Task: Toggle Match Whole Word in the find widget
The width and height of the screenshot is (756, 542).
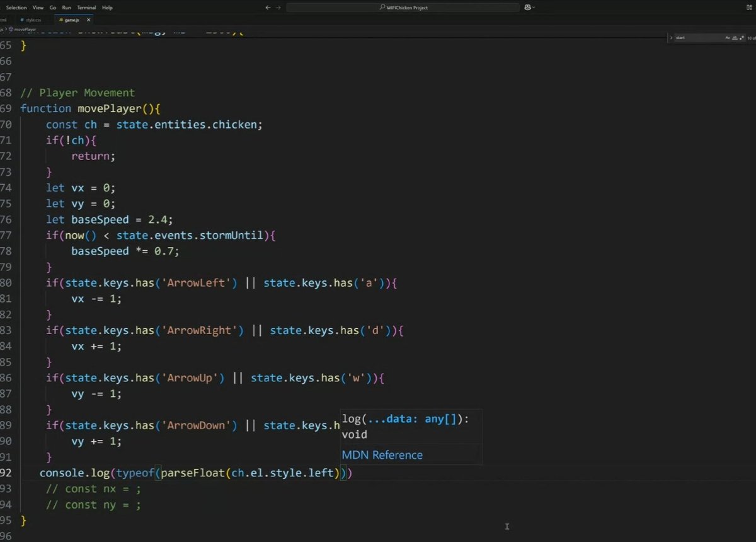Action: 735,38
